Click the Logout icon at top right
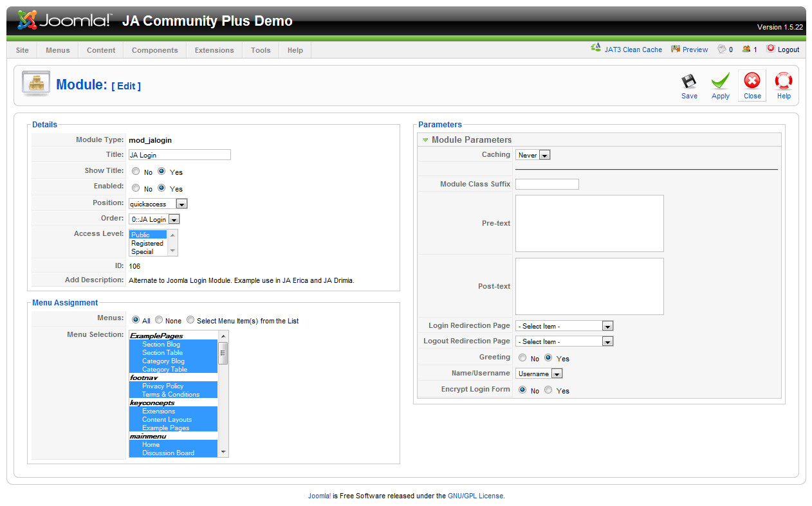 (771, 49)
